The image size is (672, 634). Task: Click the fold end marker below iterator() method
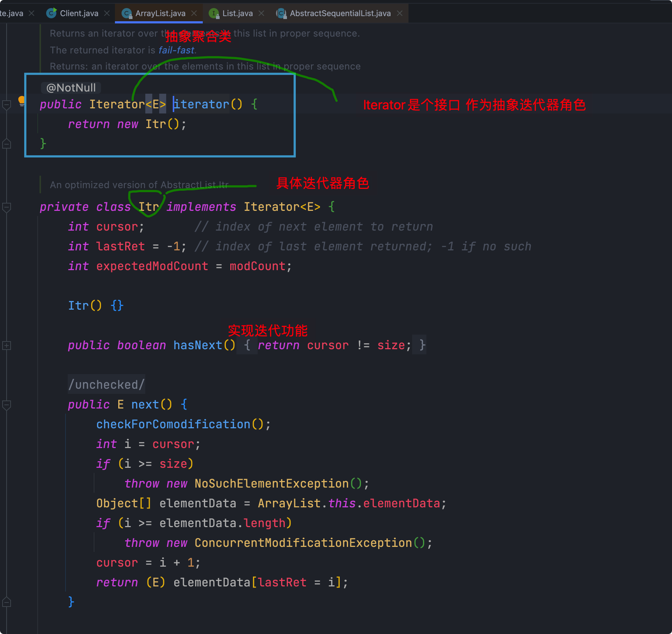(x=7, y=143)
